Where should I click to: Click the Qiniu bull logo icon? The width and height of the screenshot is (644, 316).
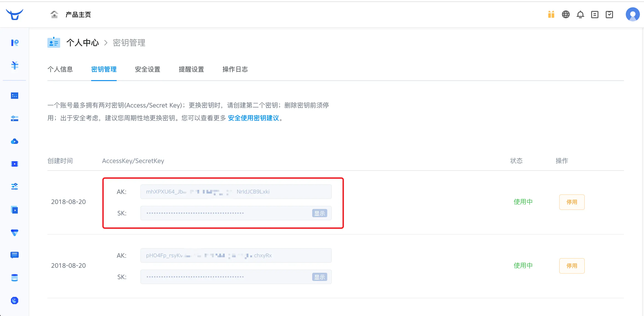coord(15,15)
